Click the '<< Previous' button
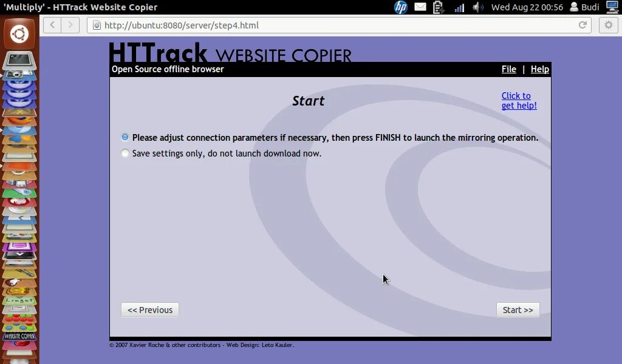Viewport: 622px width, 364px height. (x=150, y=310)
